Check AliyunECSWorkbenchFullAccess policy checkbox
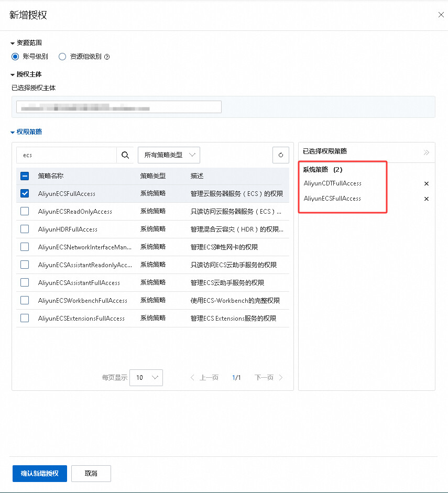Screen dimensions: 448x493 pos(25,300)
